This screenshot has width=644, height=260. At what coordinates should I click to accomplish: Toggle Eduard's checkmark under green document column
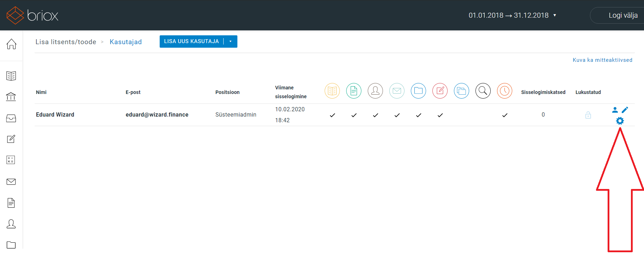[x=354, y=115]
